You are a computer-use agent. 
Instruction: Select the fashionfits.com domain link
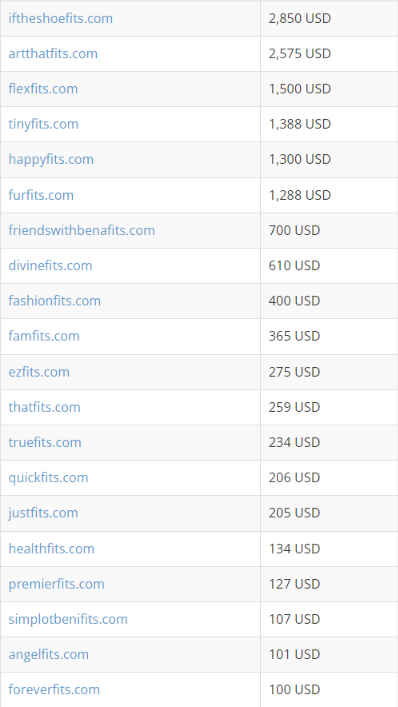(55, 301)
